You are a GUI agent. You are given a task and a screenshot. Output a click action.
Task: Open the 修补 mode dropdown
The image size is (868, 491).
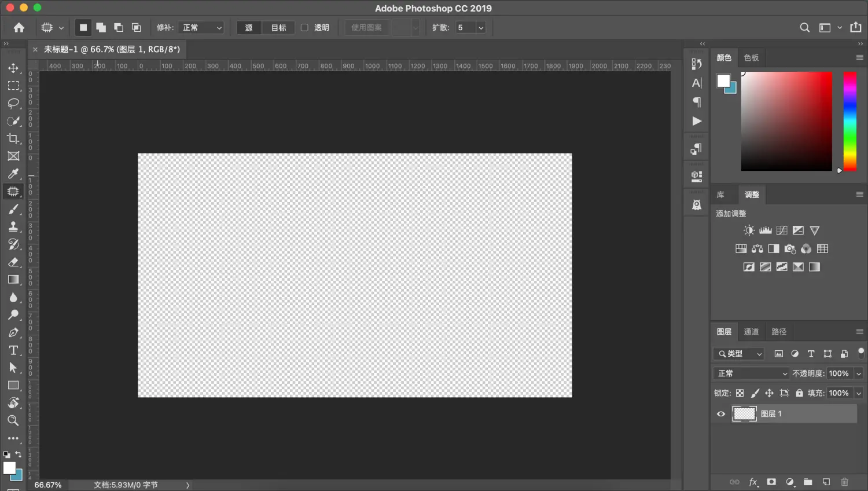click(201, 28)
